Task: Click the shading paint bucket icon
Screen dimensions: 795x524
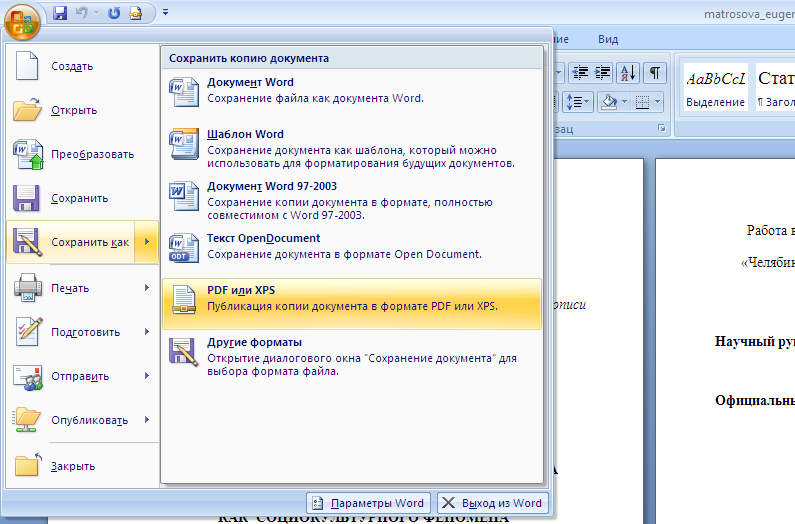Action: [609, 102]
